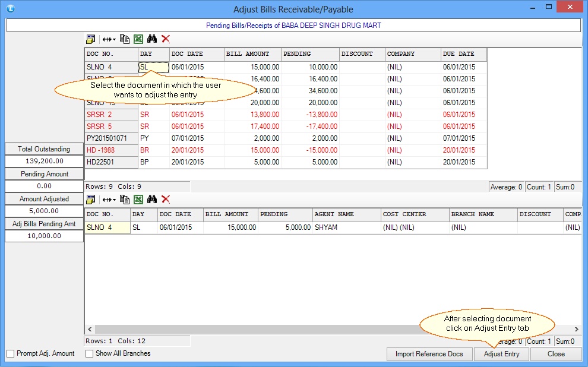Click BRANCH NAME column header

[x=483, y=214]
